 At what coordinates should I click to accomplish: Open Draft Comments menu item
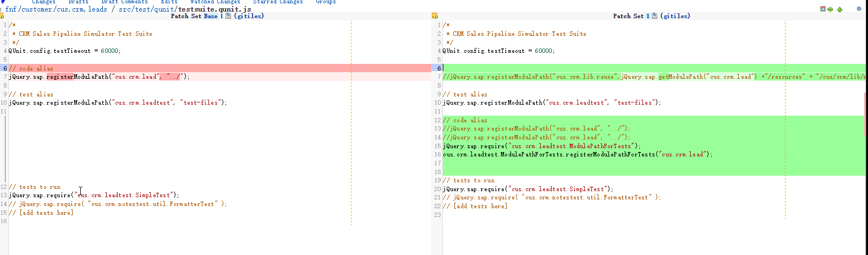124,2
